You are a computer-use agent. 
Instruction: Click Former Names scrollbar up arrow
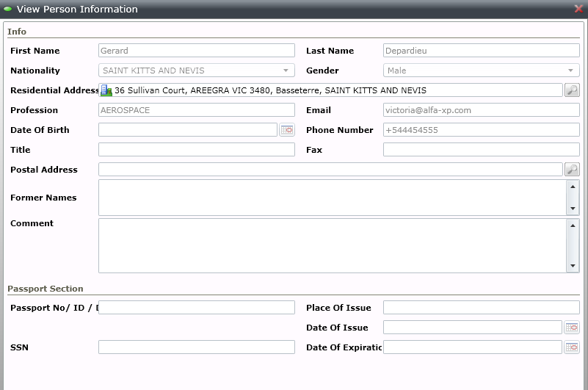(573, 187)
